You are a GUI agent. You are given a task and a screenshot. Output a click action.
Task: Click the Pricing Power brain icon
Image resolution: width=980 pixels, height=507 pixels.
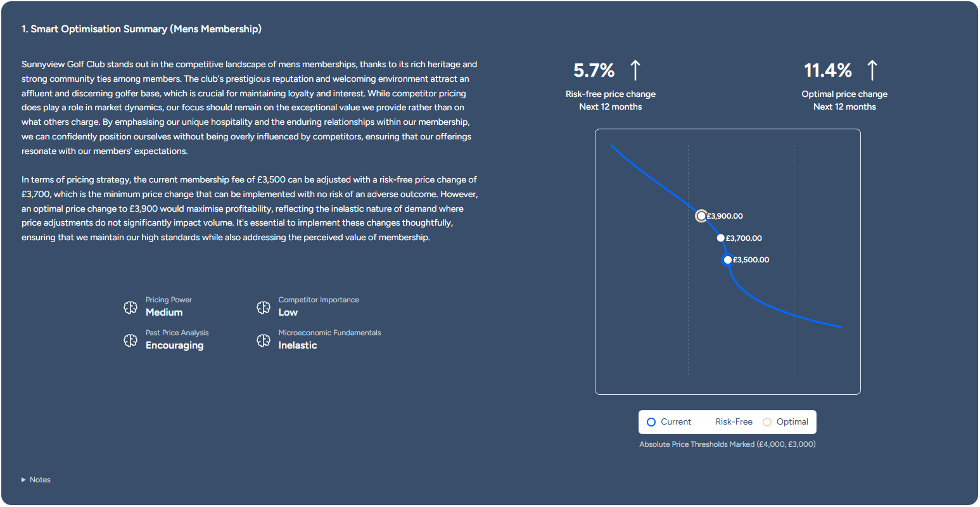click(130, 307)
